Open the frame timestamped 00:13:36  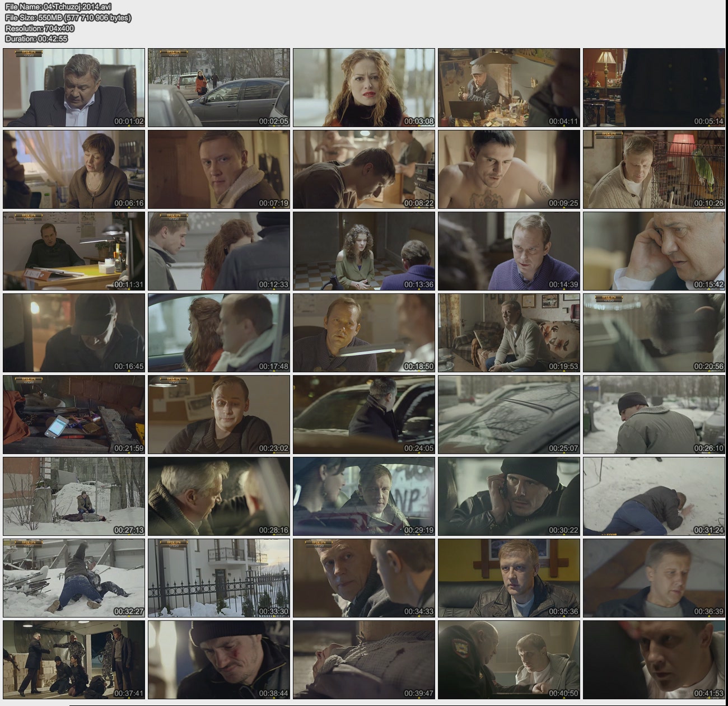[x=363, y=251]
